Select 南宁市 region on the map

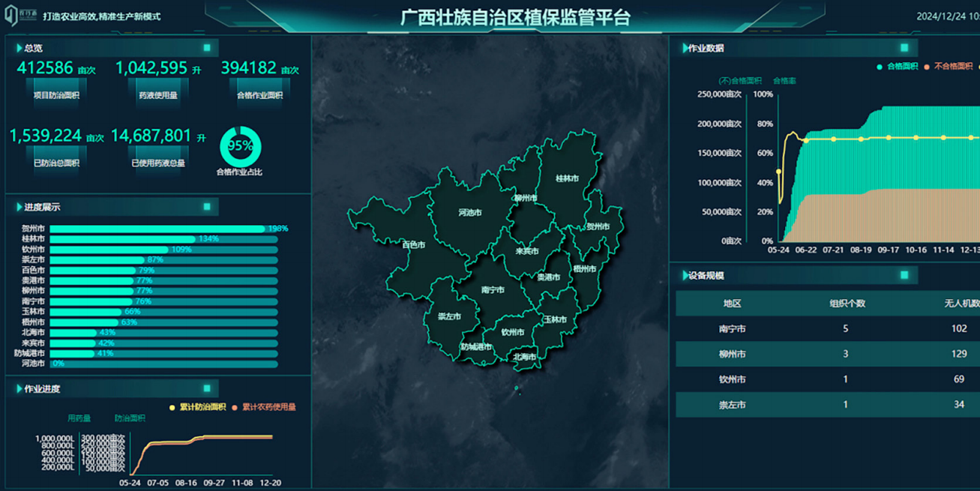(493, 289)
